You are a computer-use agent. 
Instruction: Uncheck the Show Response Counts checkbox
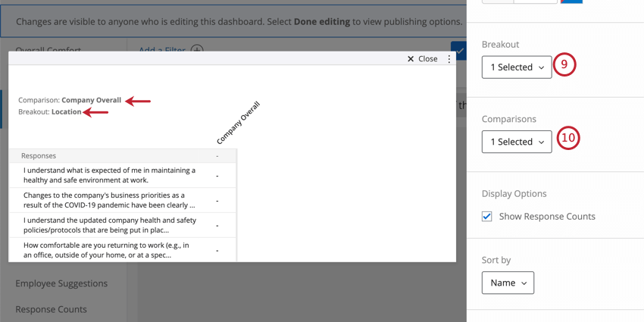click(x=486, y=217)
